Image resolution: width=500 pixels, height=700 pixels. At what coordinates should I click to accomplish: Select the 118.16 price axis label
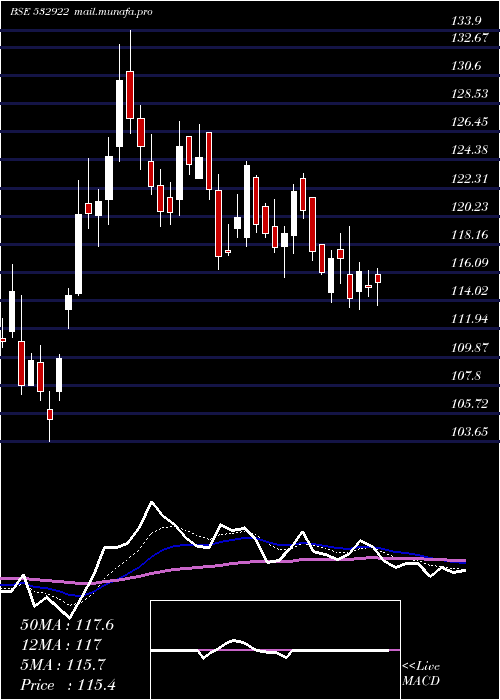point(470,235)
